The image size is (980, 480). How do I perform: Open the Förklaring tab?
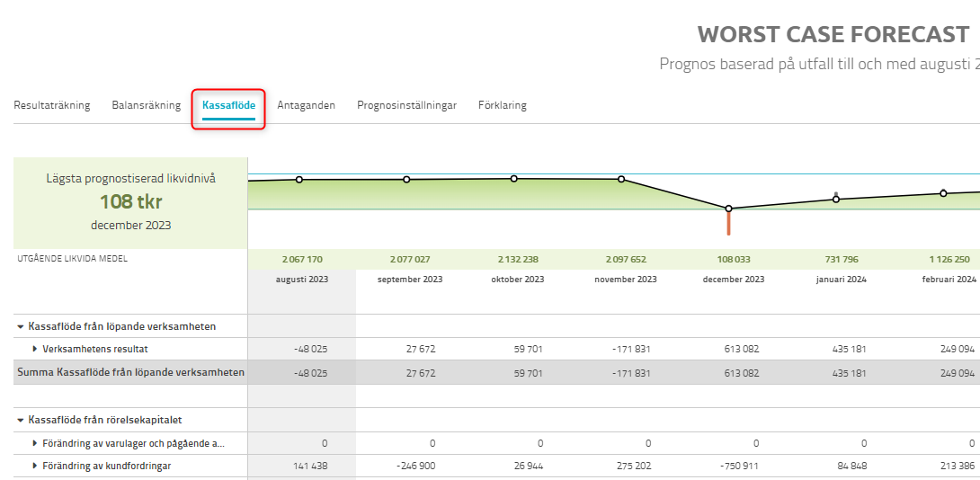coord(503,105)
